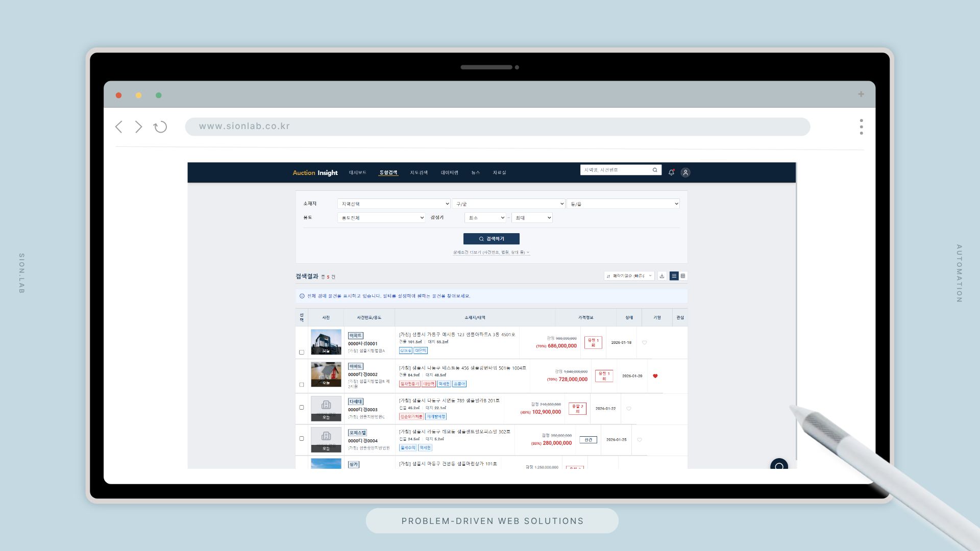Unfavorite the filled heart on case 0002
Viewport: 980px width, 551px height.
[x=655, y=376]
